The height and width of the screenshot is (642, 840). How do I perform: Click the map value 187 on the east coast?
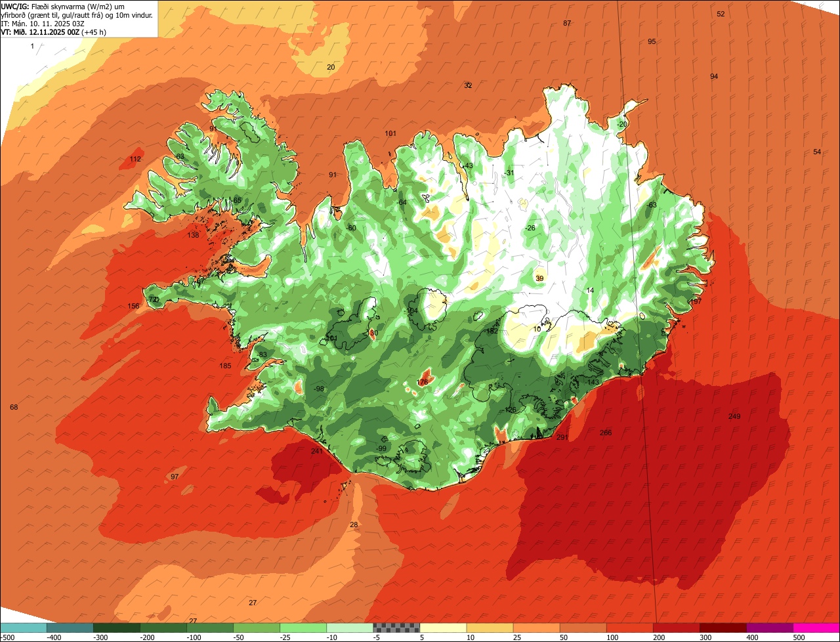coord(696,301)
